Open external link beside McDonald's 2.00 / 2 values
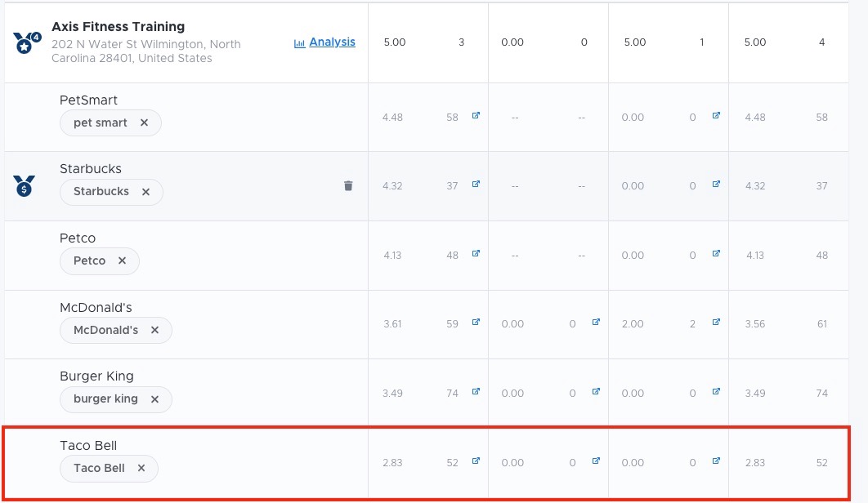The width and height of the screenshot is (868, 503). (x=716, y=322)
